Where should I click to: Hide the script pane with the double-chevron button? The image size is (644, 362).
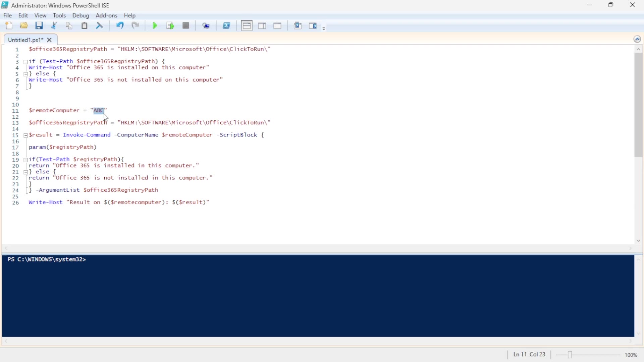coord(638,39)
